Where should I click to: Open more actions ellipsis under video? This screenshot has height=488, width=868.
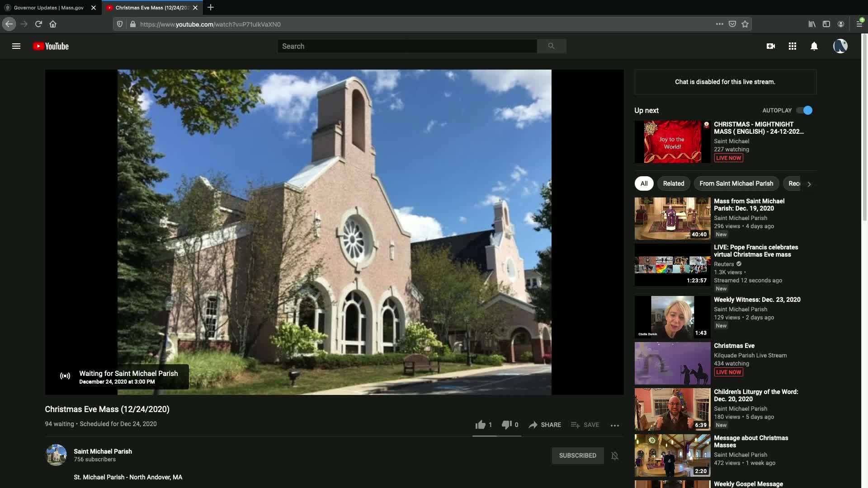(x=615, y=425)
